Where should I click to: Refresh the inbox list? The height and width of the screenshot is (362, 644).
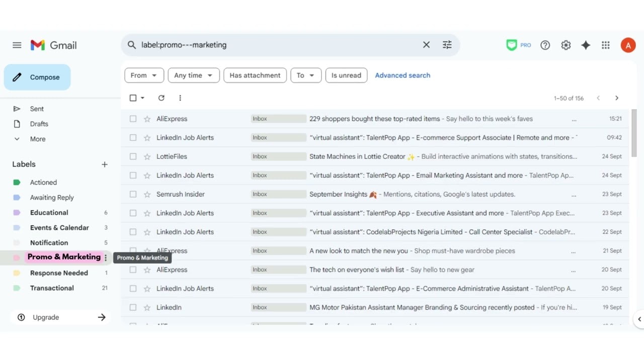coord(161,98)
